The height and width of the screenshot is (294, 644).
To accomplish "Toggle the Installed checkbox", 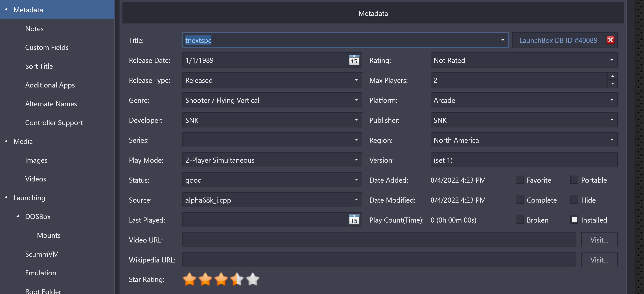I will pyautogui.click(x=574, y=220).
